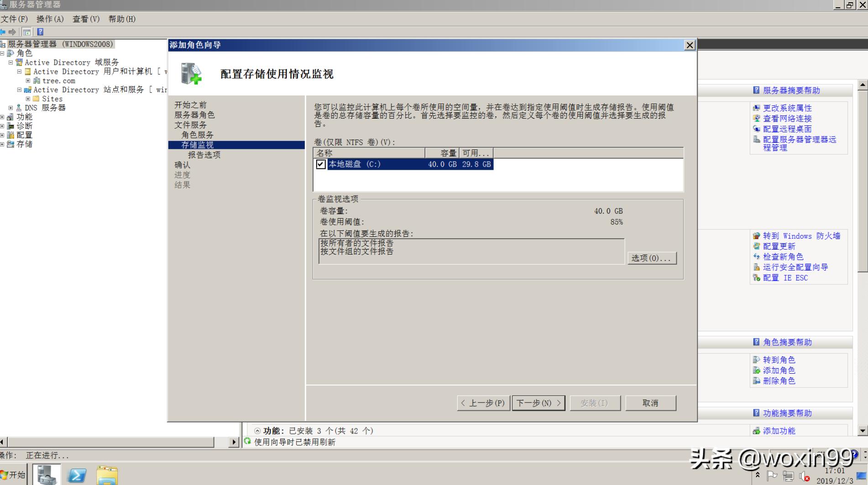This screenshot has height=485, width=868.
Task: Click the network icon in the system tray
Action: click(x=789, y=476)
